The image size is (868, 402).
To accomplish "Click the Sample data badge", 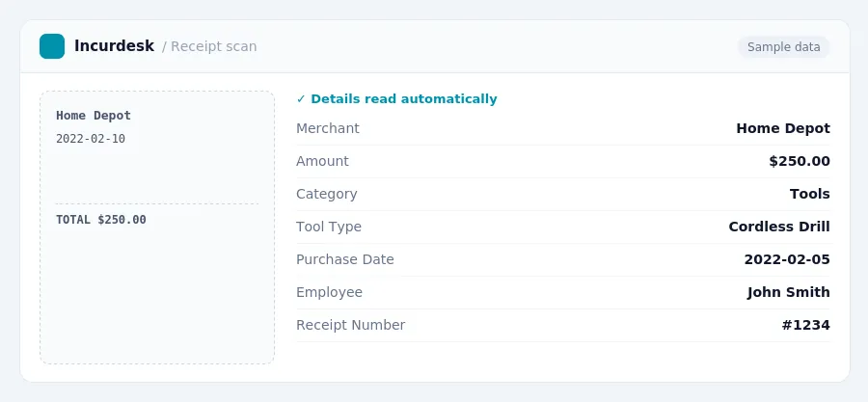I will [x=783, y=47].
